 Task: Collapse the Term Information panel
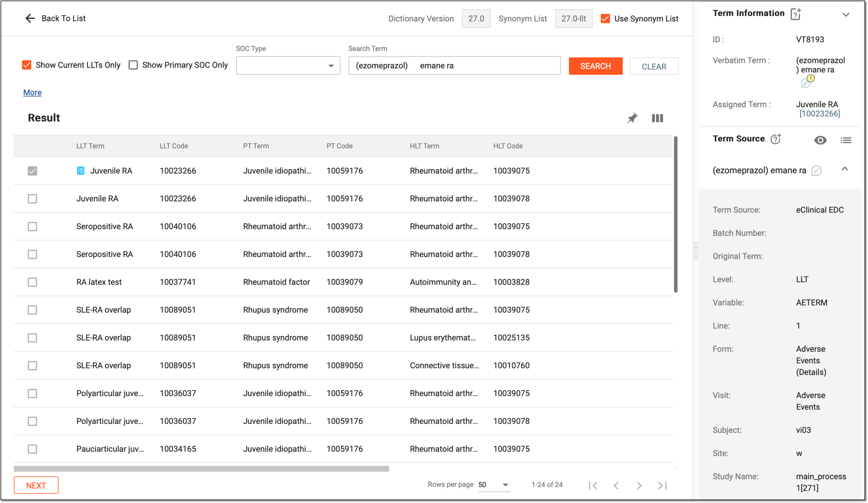coord(846,15)
